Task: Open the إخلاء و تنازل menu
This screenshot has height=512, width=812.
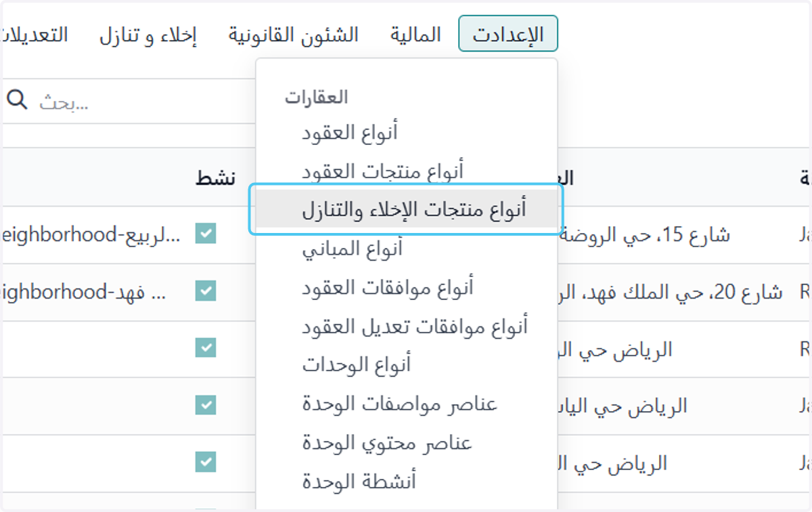Action: [x=148, y=35]
